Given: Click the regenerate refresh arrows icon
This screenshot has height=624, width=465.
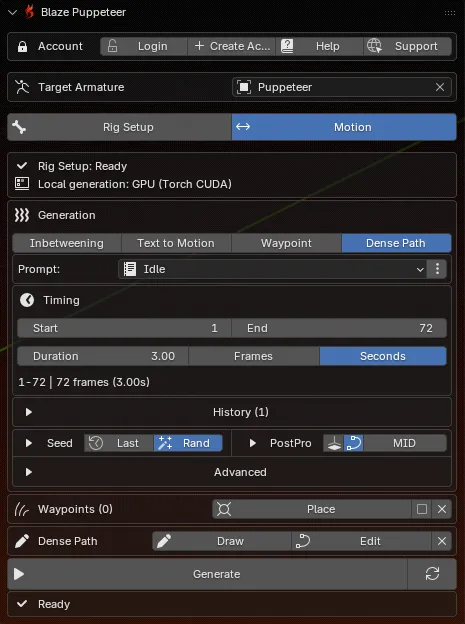Looking at the screenshot, I should click(432, 574).
